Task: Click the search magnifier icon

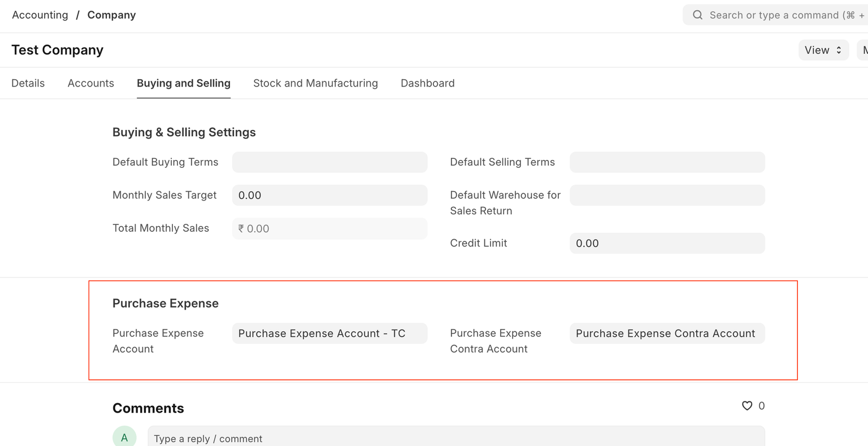Action: [x=697, y=15]
